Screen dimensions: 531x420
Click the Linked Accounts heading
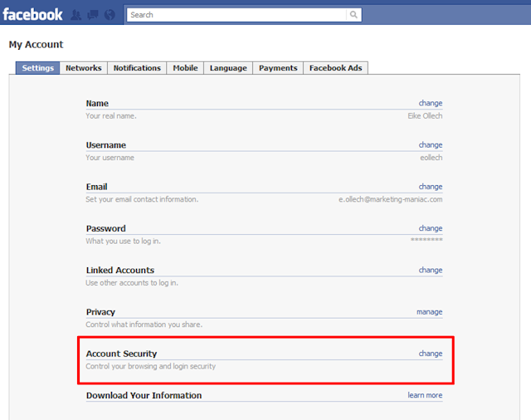(x=120, y=270)
